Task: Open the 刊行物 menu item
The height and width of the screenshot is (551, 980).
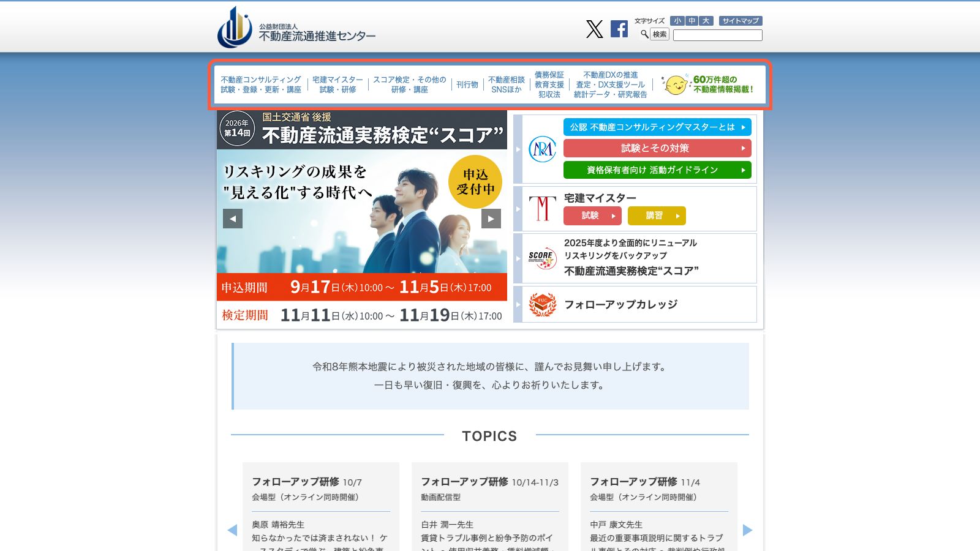Action: click(x=467, y=84)
